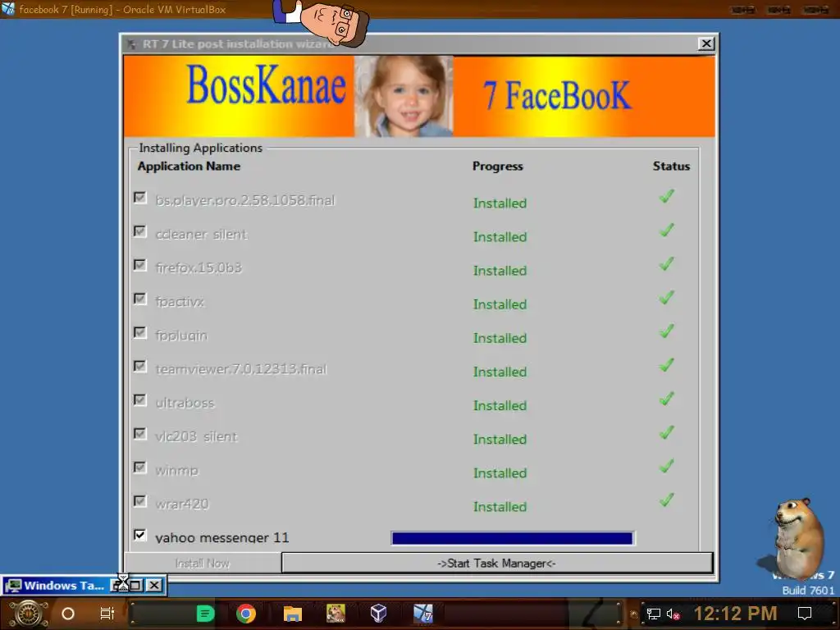Click the Progress column header
840x630 pixels.
click(497, 166)
